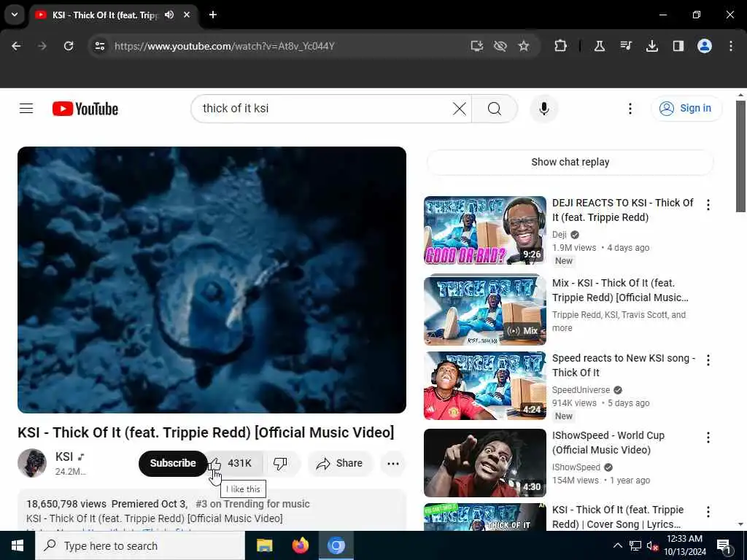Open the Mix playlist thumbnail
This screenshot has width=747, height=560.
click(x=485, y=310)
